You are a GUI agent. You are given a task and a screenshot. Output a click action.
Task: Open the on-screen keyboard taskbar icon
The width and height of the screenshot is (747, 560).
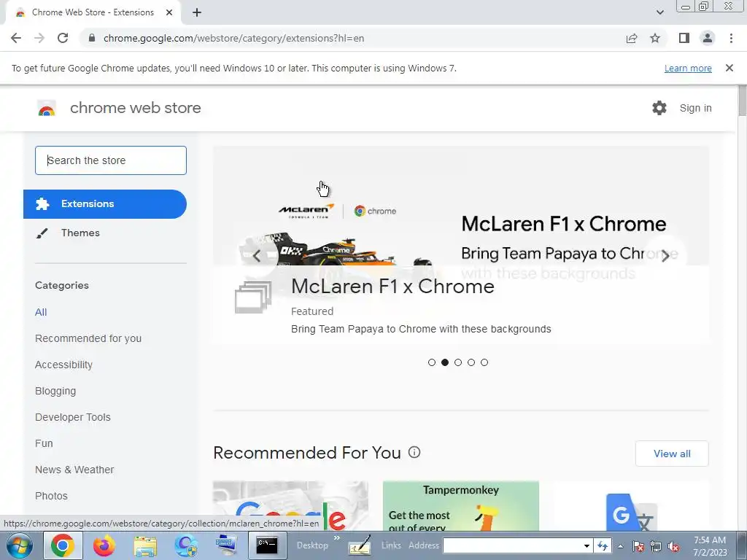tap(227, 545)
